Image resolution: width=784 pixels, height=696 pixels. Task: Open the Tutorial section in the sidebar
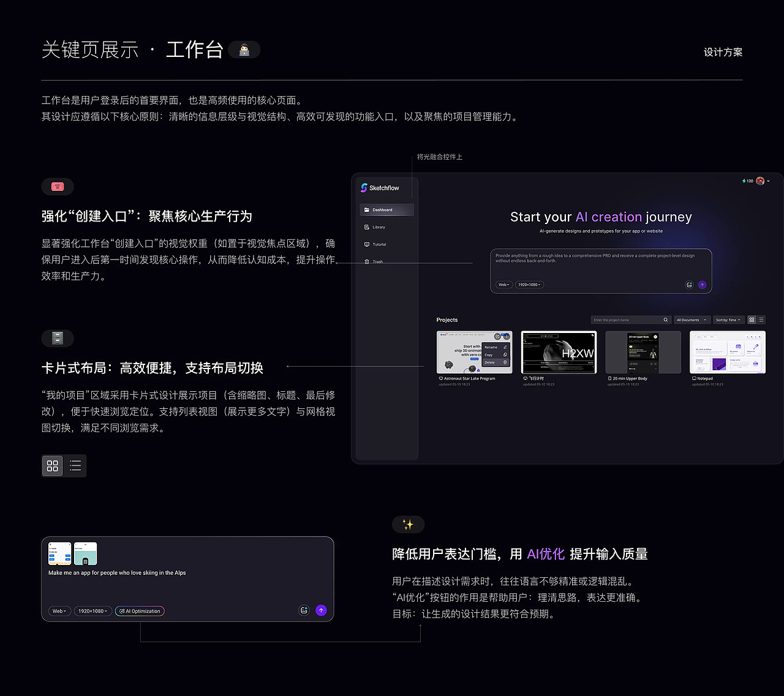tap(379, 244)
